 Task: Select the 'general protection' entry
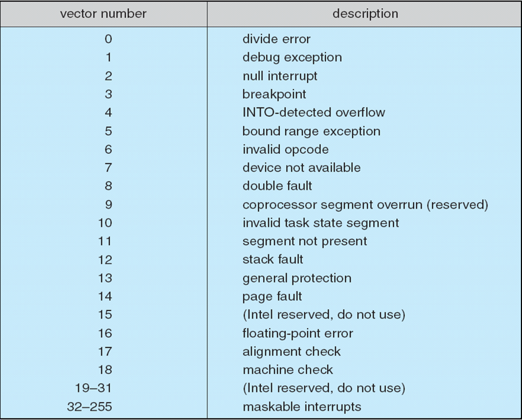297,278
